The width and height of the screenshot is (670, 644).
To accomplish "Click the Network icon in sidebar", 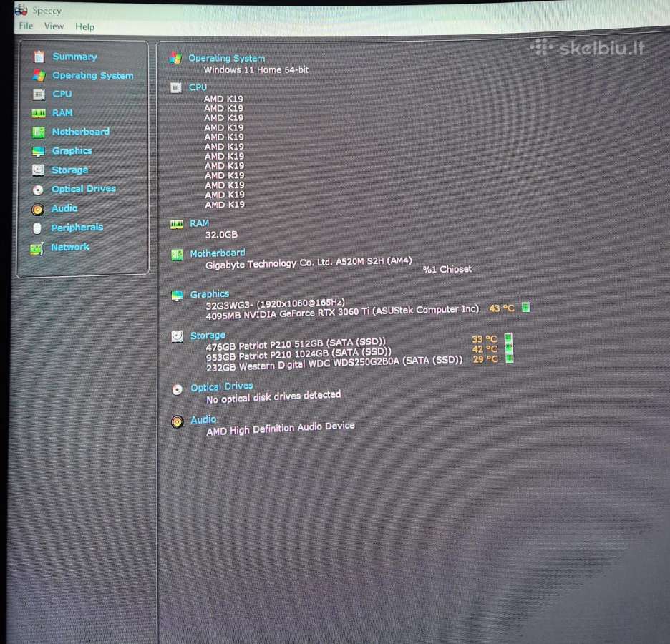I will click(37, 248).
